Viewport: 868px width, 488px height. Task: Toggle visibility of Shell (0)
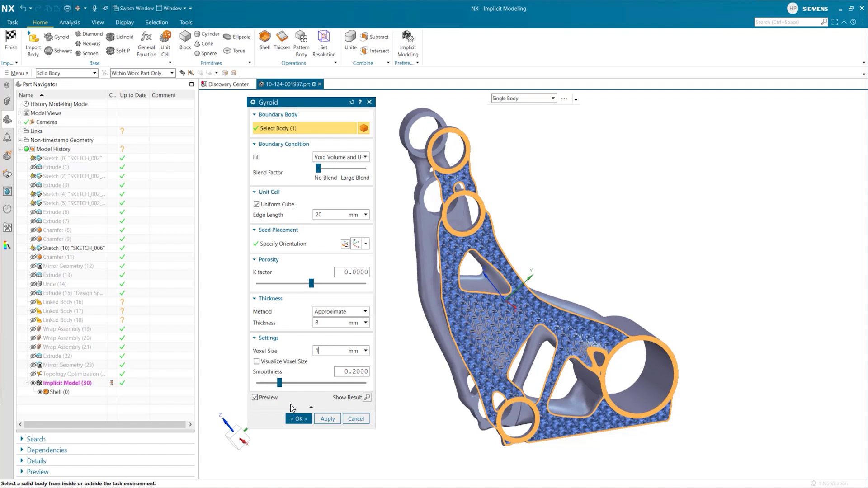[x=40, y=392]
